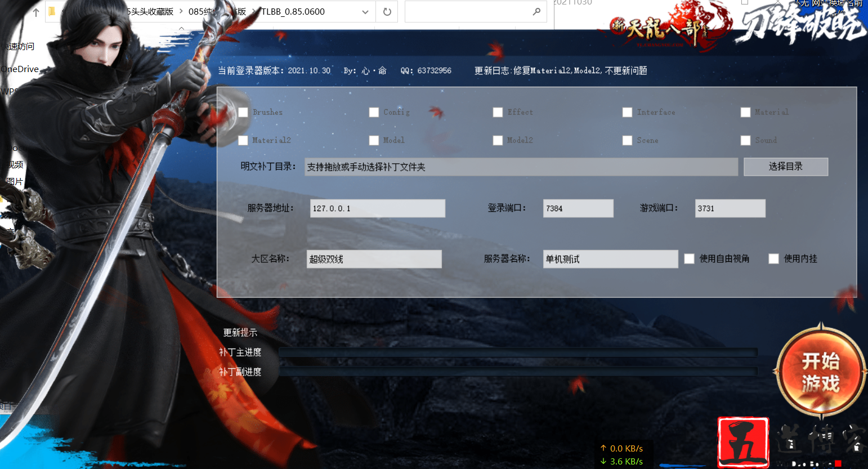
Task: Click the 补丁副进度 progress bar
Action: 518,372
